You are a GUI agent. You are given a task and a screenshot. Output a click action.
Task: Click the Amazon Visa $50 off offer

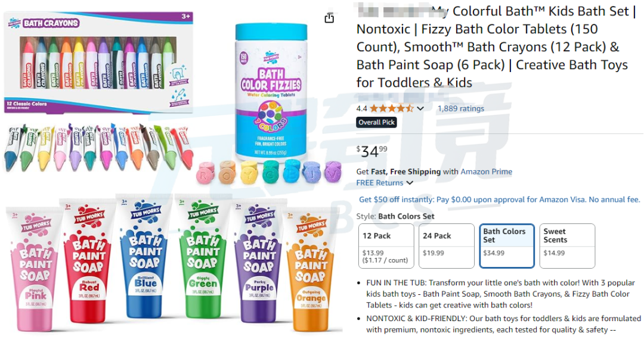pyautogui.click(x=499, y=200)
